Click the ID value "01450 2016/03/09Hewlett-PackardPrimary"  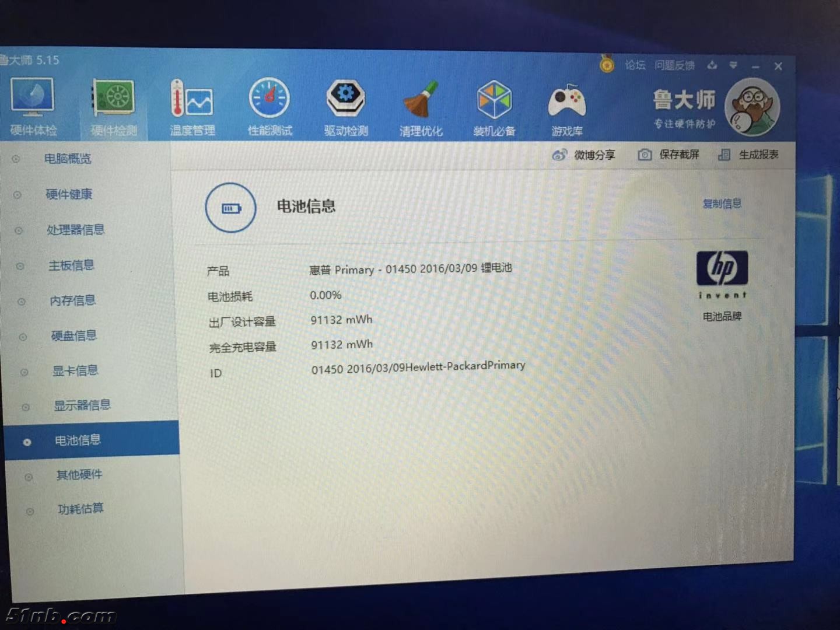418,367
